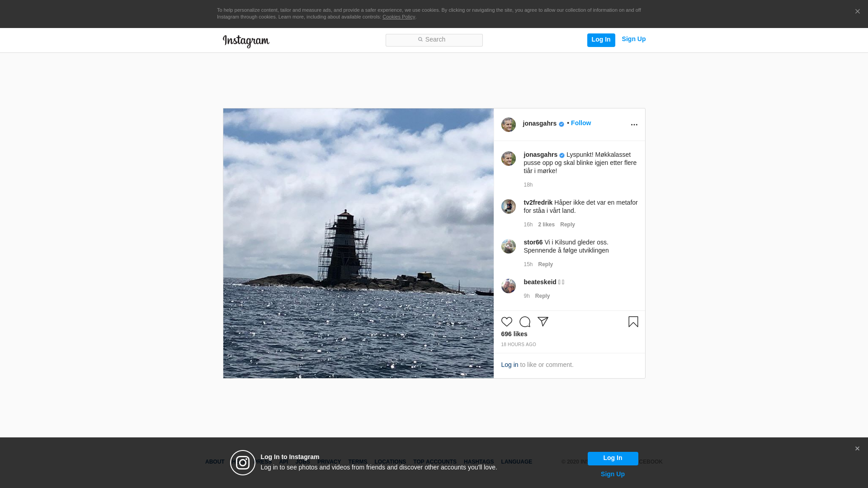Click the 16h comment timestamp
868x488 pixels.
528,225
